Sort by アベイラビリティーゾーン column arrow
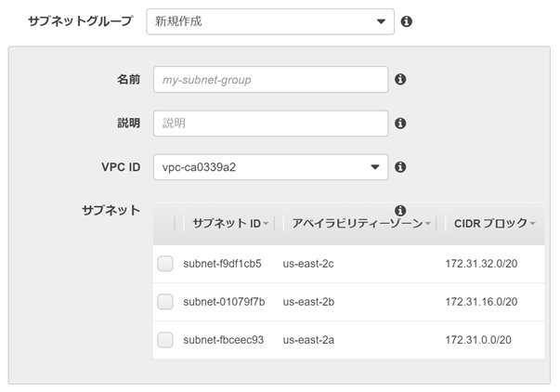Viewport: 560px width, 392px height. pos(429,225)
